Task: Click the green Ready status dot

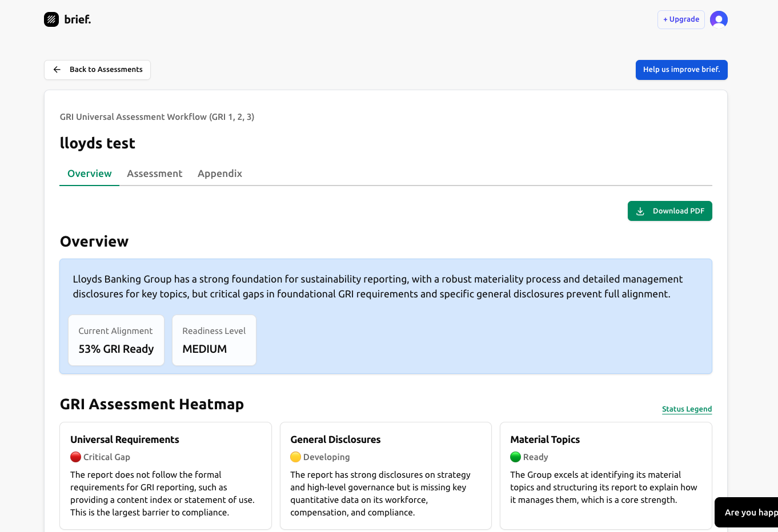Action: pos(515,457)
